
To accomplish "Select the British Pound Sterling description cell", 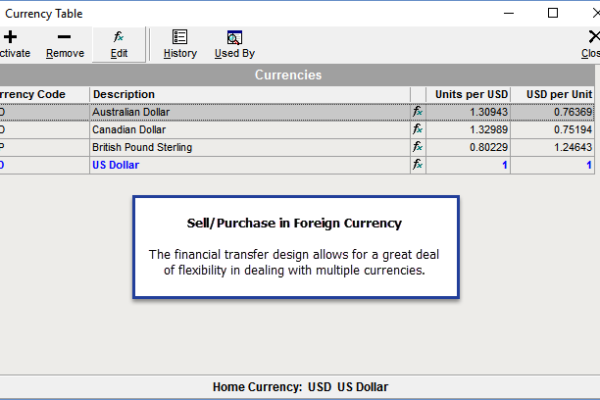I will (x=250, y=147).
